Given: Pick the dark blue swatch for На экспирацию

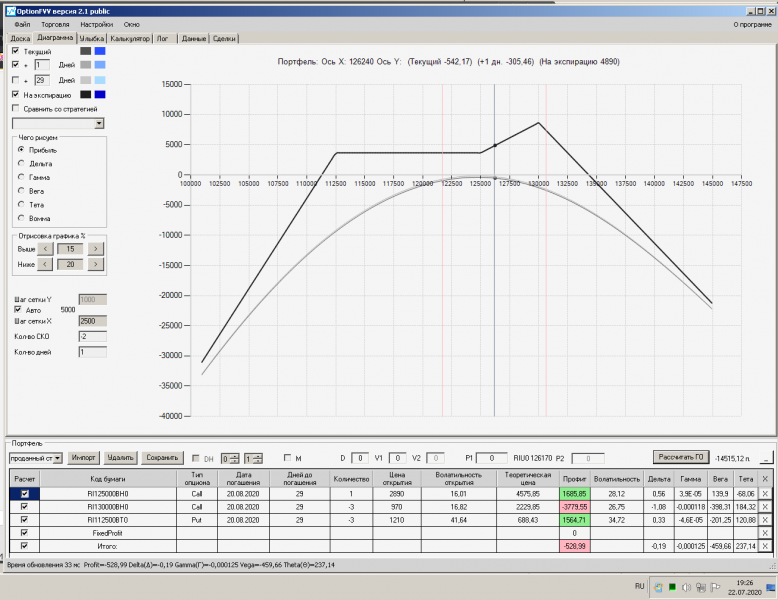Looking at the screenshot, I should (100, 94).
